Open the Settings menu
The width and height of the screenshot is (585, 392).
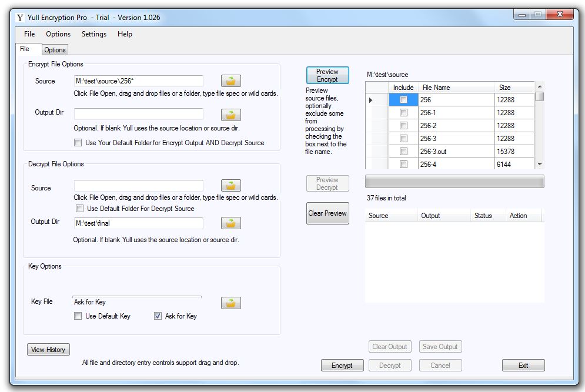point(94,34)
